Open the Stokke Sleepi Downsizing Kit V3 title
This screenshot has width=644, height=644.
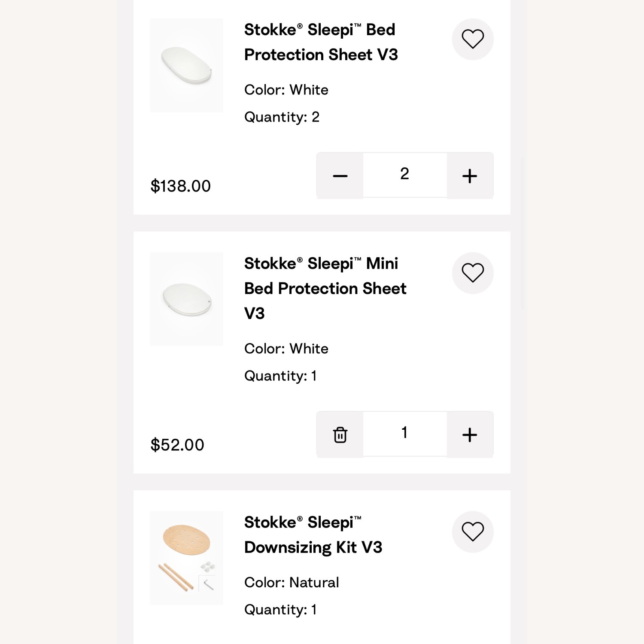pyautogui.click(x=313, y=535)
